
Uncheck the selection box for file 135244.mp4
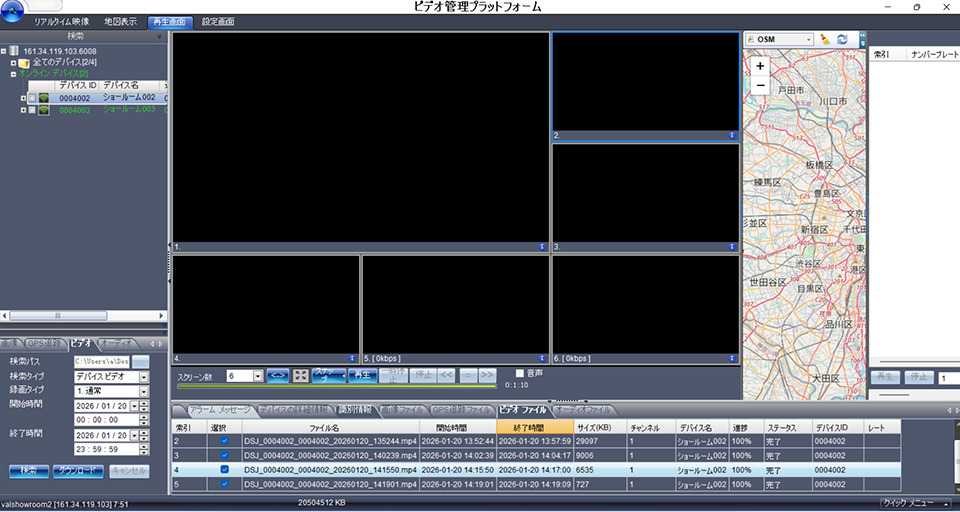coord(224,440)
